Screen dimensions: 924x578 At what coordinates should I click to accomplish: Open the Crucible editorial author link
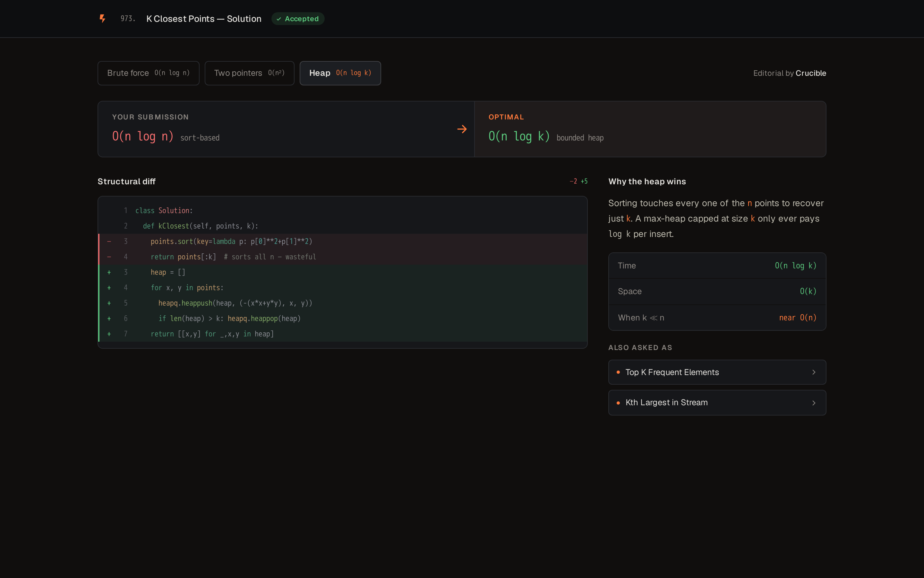coord(811,73)
